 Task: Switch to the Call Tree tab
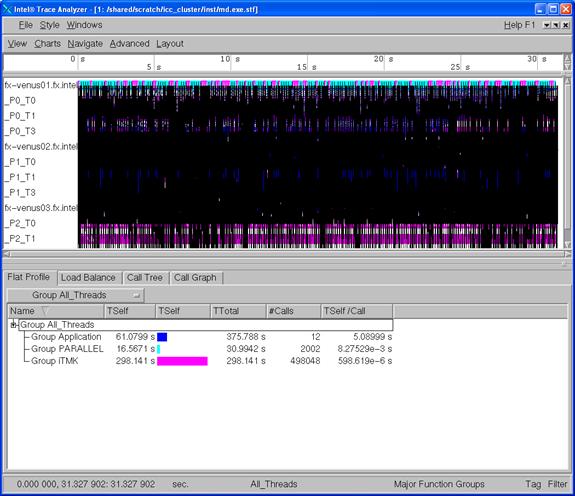coord(144,278)
